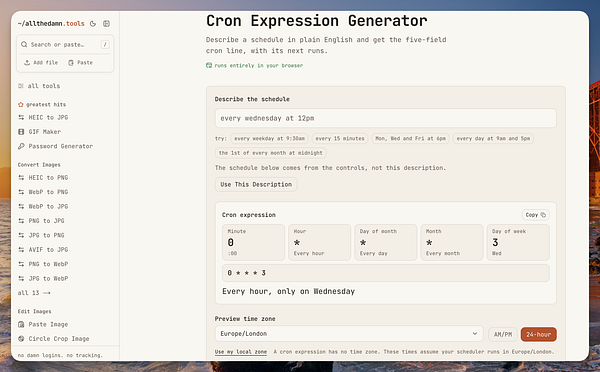Screen dimensions: 600x372
Task: Click the 'Edit Images' section label
Action: 34,312
